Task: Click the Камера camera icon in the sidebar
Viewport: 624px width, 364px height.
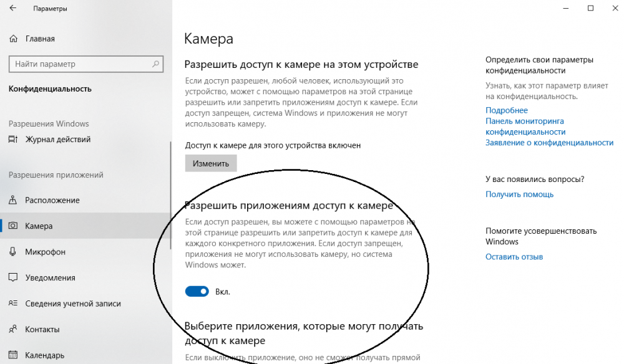Action: (13, 226)
